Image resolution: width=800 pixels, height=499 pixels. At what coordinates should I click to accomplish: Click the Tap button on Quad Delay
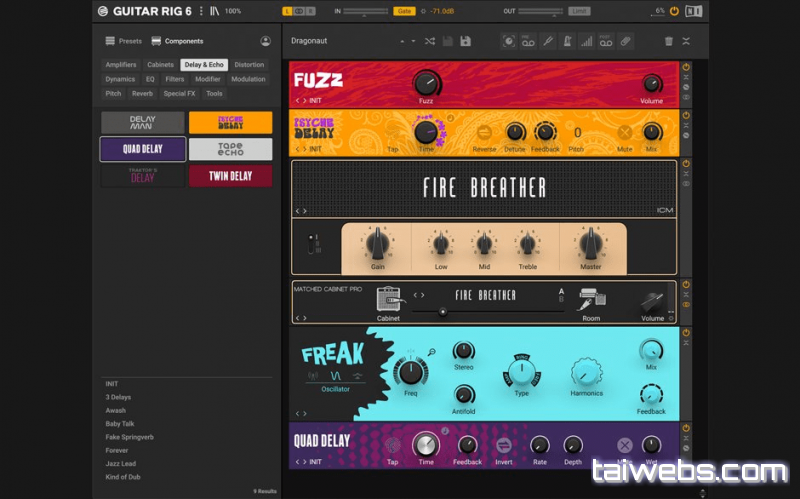pyautogui.click(x=393, y=446)
